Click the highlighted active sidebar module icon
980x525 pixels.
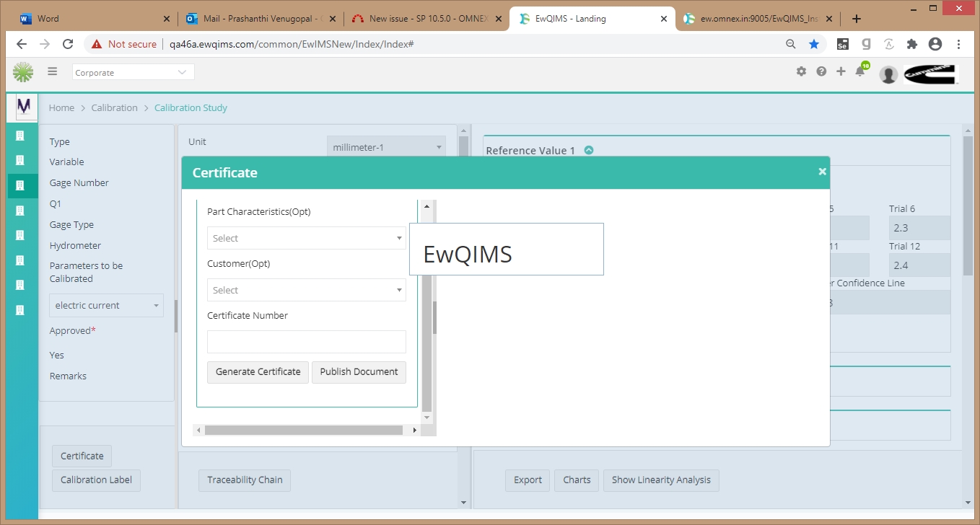point(20,185)
